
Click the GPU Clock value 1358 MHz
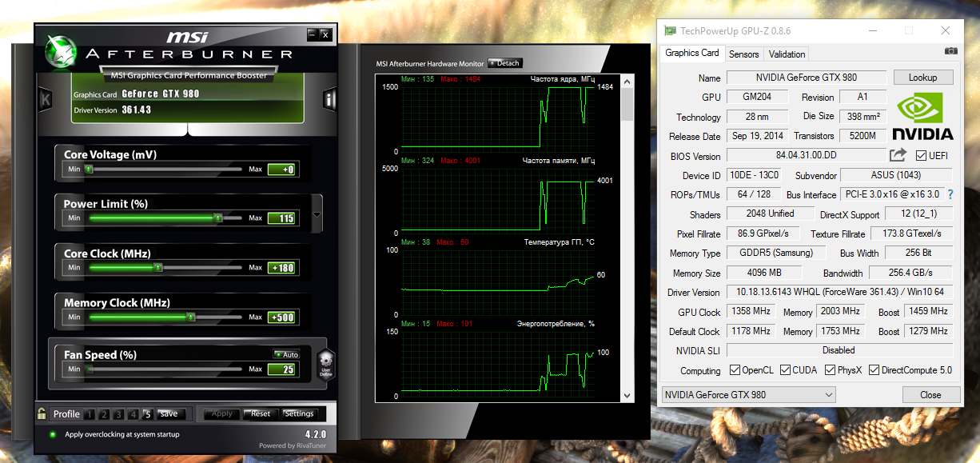pos(751,311)
